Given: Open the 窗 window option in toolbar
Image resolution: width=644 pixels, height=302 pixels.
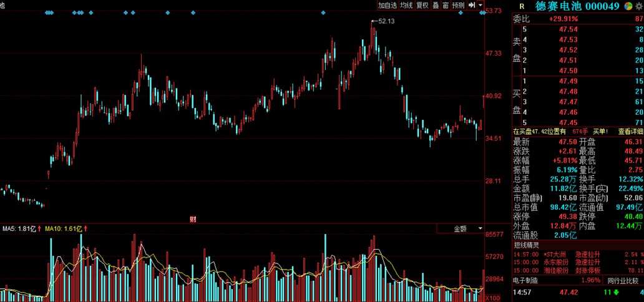Looking at the screenshot, I should point(446,5).
